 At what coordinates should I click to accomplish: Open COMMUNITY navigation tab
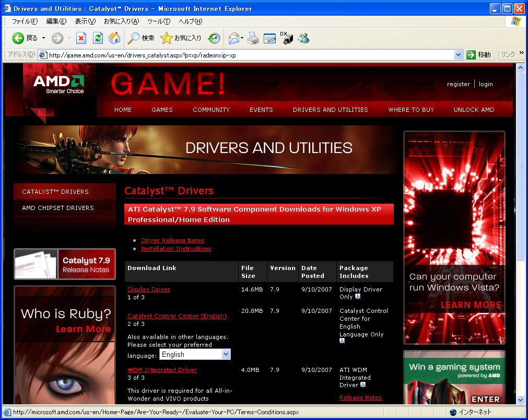pyautogui.click(x=212, y=110)
